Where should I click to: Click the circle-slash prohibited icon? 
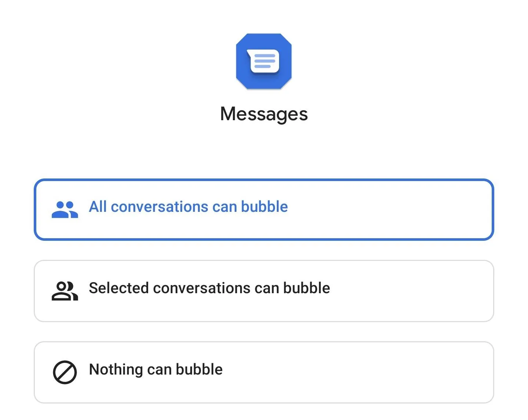coord(65,372)
